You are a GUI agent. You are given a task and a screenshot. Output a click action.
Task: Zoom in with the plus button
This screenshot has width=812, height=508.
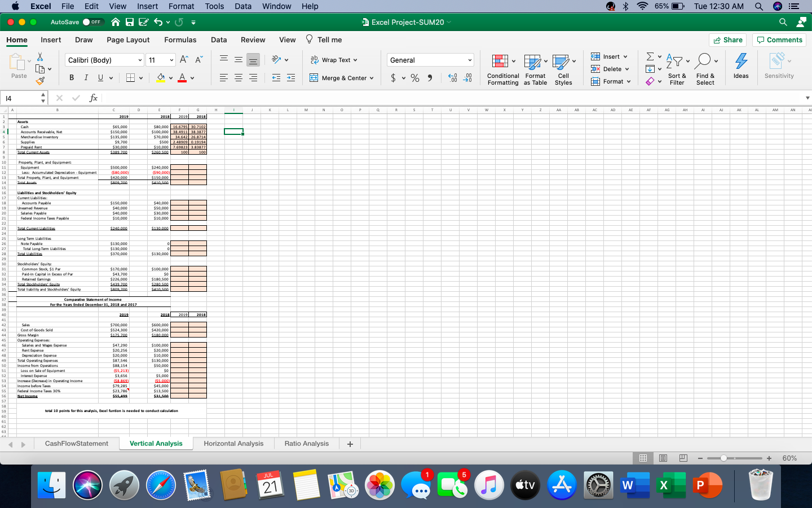[x=769, y=458]
